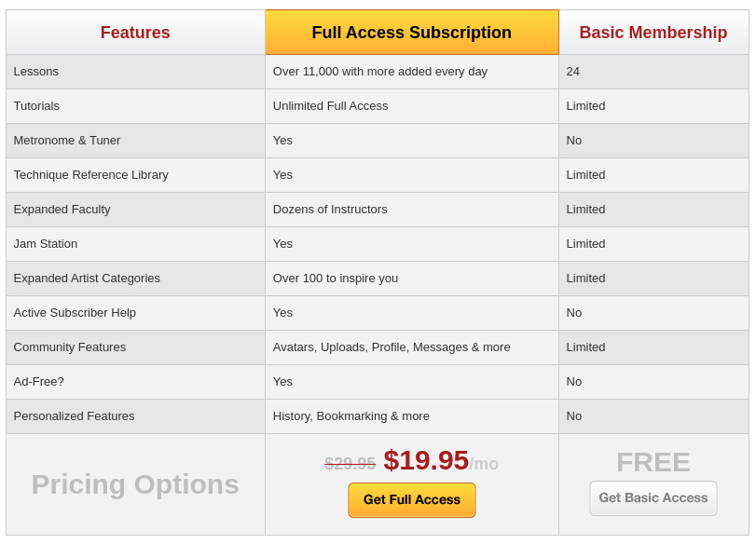Click the Tutorials feature label
This screenshot has height=544, width=756.
36,106
